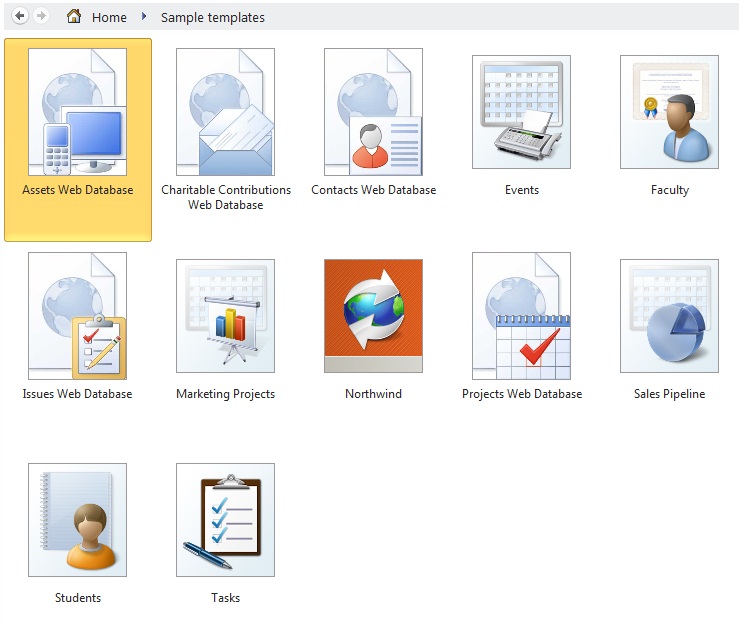Select the Students template icon
This screenshot has width=739, height=629.
pyautogui.click(x=78, y=519)
